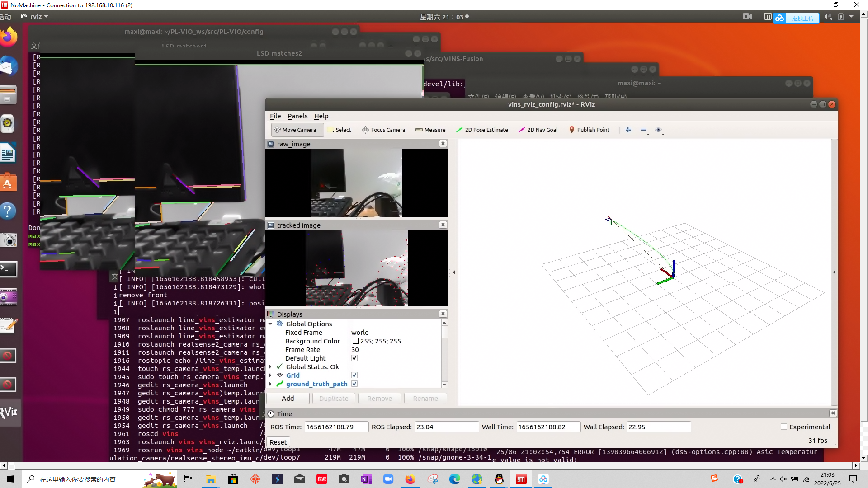Expand the Global Status: Ok item
The width and height of the screenshot is (868, 488).
[270, 367]
